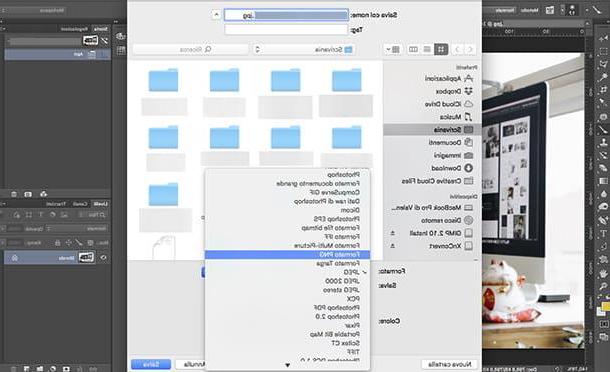Click the Tag input field

tap(286, 30)
